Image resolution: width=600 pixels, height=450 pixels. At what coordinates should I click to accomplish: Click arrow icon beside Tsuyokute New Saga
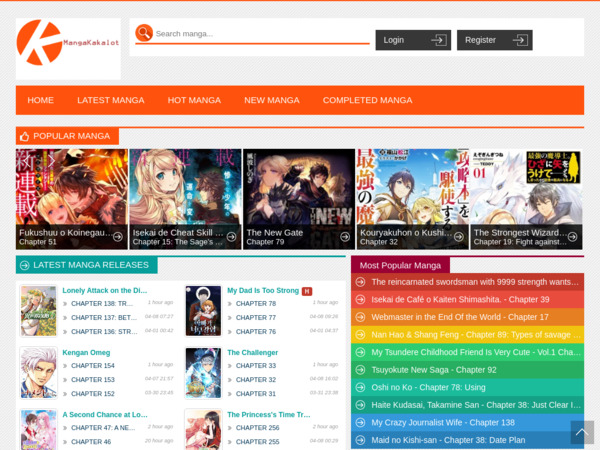tap(360, 370)
